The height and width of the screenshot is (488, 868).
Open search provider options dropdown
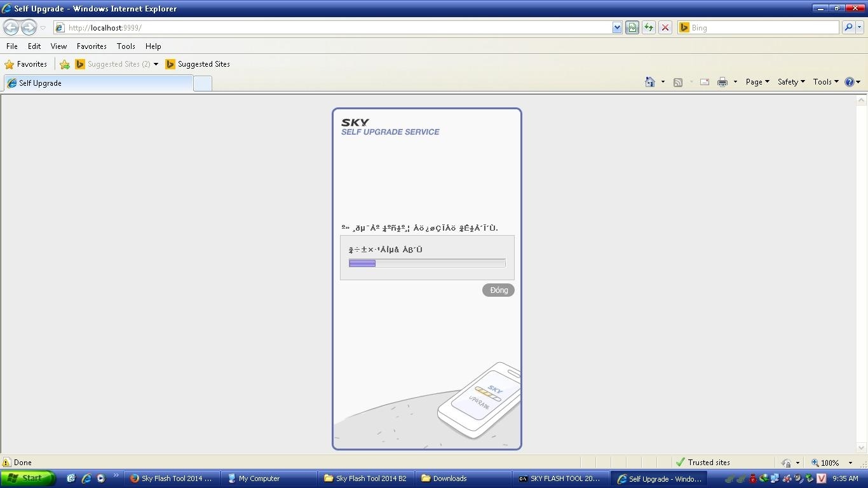pos(859,28)
